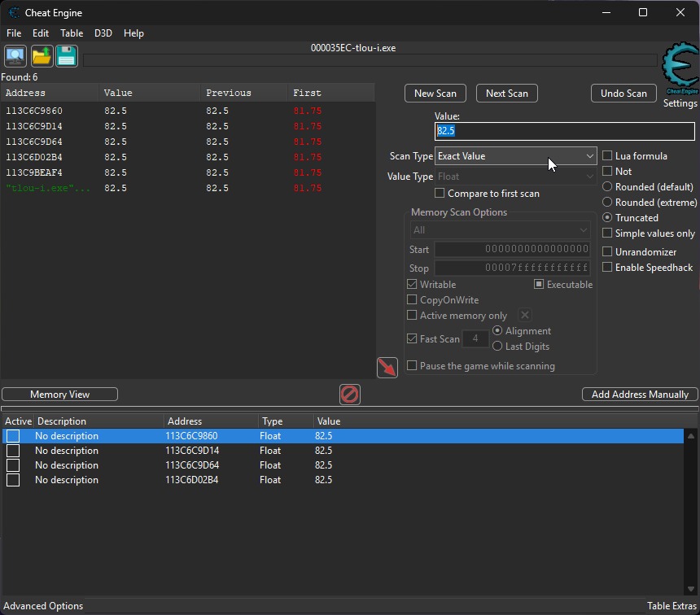Open Table Extras

coord(672,605)
